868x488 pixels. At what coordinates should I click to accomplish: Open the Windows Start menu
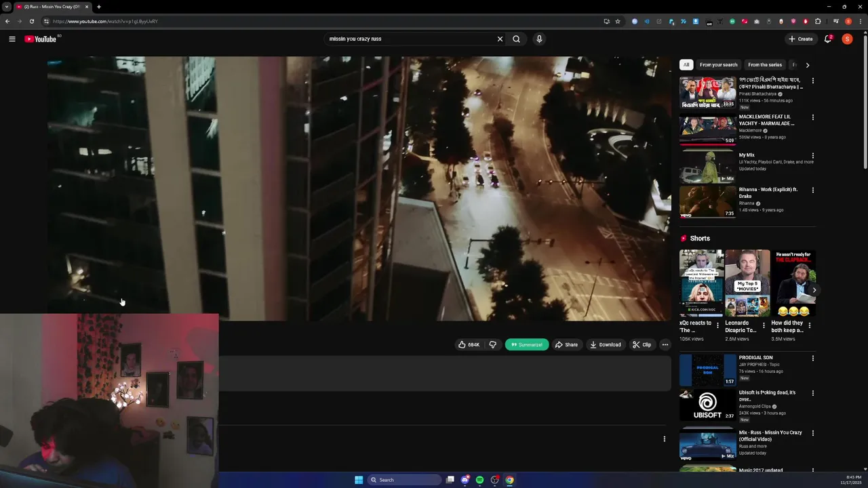pos(359,480)
